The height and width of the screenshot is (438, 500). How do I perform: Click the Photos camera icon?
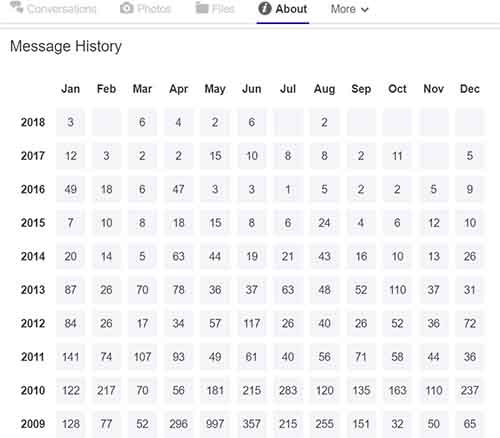(126, 8)
